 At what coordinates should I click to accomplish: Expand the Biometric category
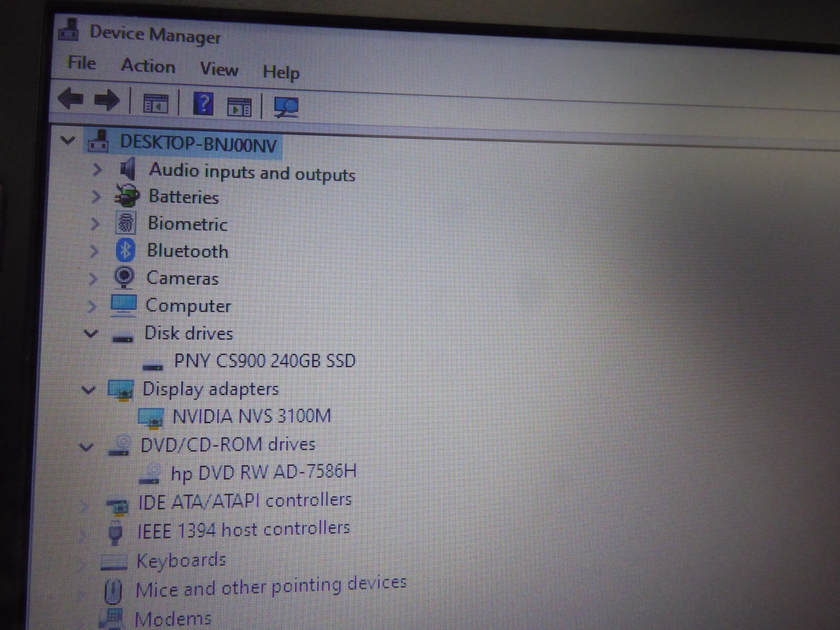tap(94, 224)
